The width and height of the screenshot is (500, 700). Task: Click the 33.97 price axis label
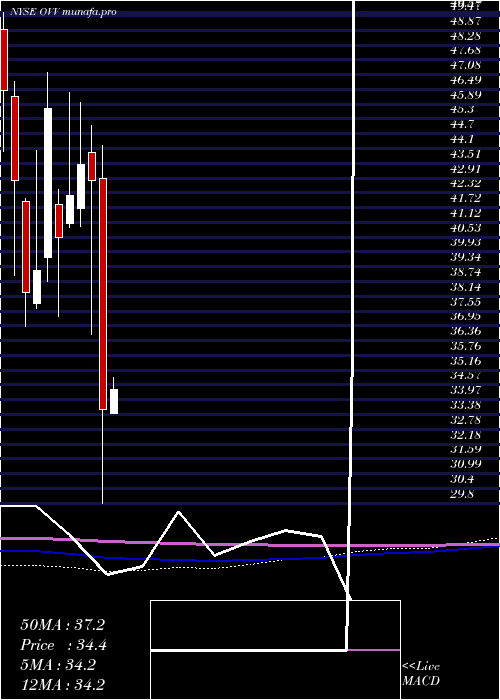(x=466, y=390)
